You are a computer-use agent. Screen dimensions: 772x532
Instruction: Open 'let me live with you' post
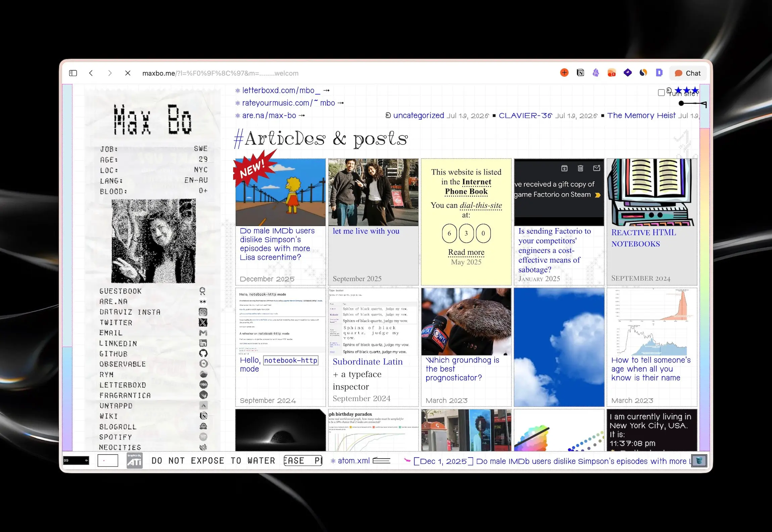(x=366, y=231)
